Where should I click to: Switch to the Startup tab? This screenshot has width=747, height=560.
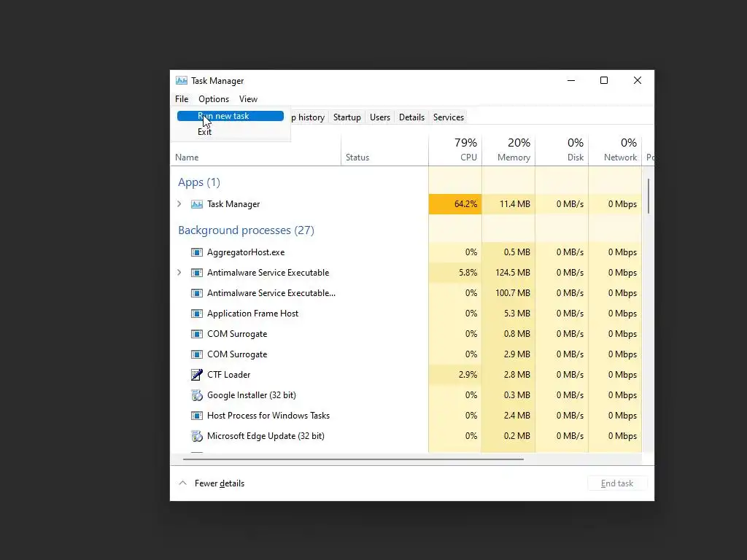pos(347,117)
